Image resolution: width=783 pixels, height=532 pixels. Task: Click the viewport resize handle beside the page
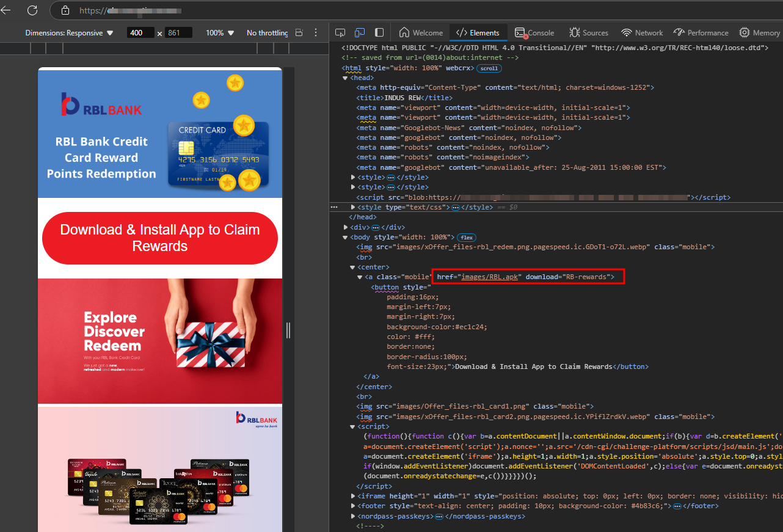tap(288, 330)
